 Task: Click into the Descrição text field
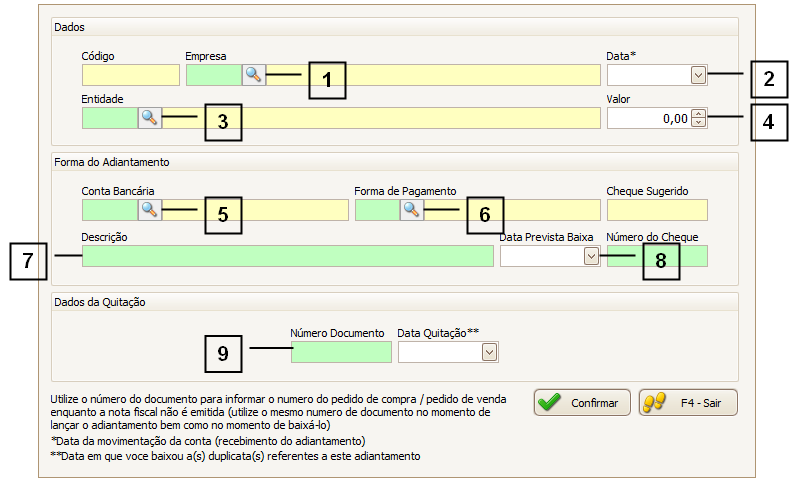tap(287, 256)
